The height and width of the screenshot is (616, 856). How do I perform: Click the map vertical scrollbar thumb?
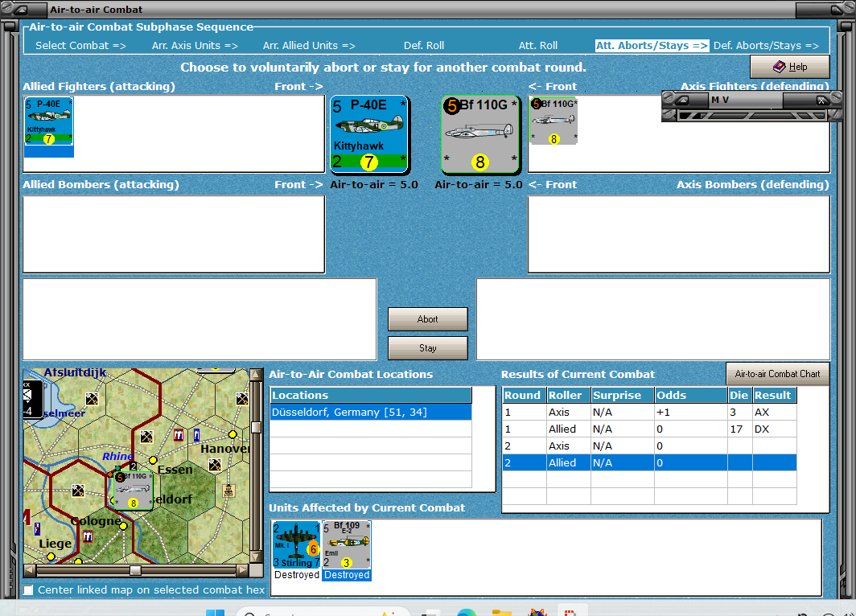click(x=256, y=427)
